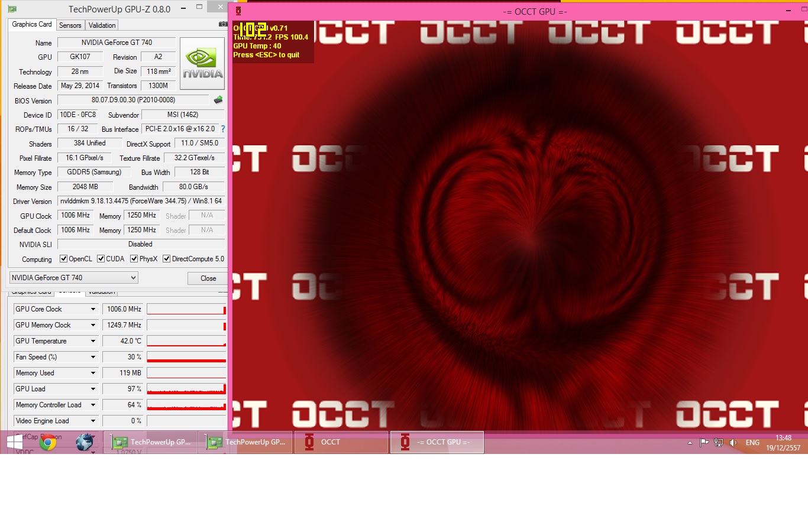
Task: Click the Subvendor value "MSI (1462)"
Action: (183, 115)
